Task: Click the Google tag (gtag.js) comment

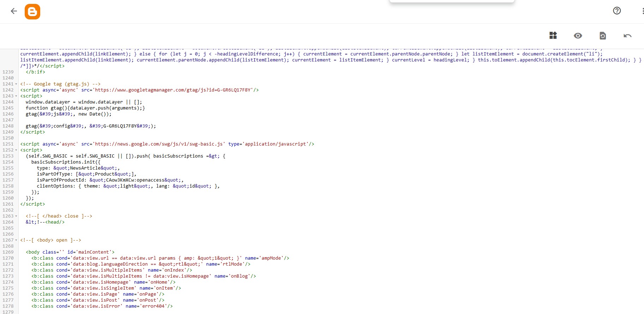Action: (60, 84)
